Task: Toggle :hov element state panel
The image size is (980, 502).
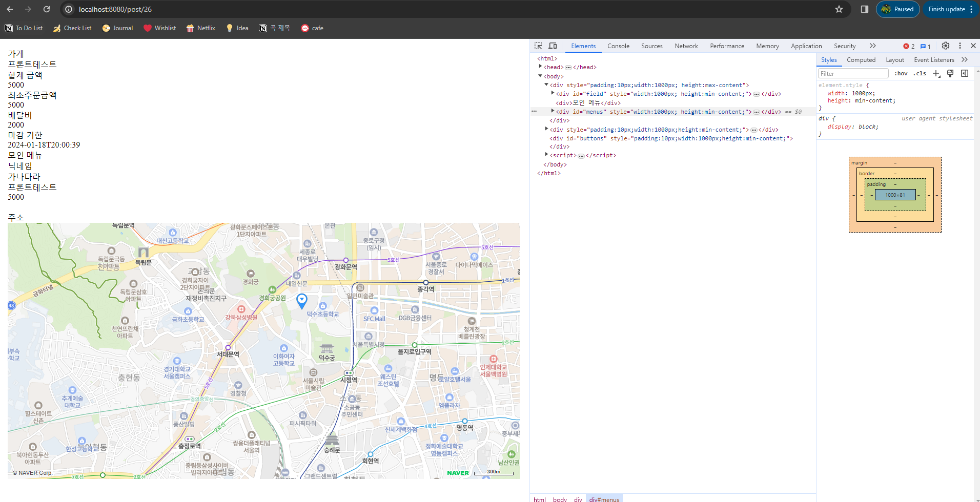Action: coord(901,73)
